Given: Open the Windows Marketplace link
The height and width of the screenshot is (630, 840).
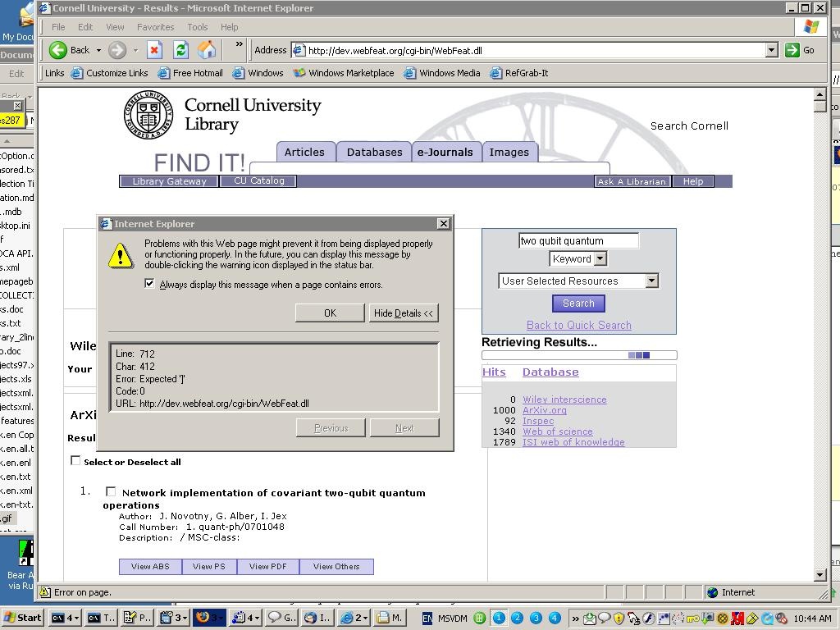Looking at the screenshot, I should coord(344,73).
